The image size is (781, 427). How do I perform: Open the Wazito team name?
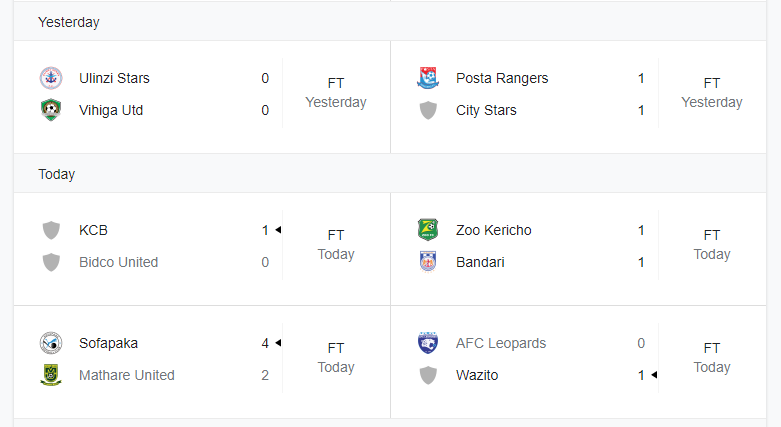click(x=477, y=375)
